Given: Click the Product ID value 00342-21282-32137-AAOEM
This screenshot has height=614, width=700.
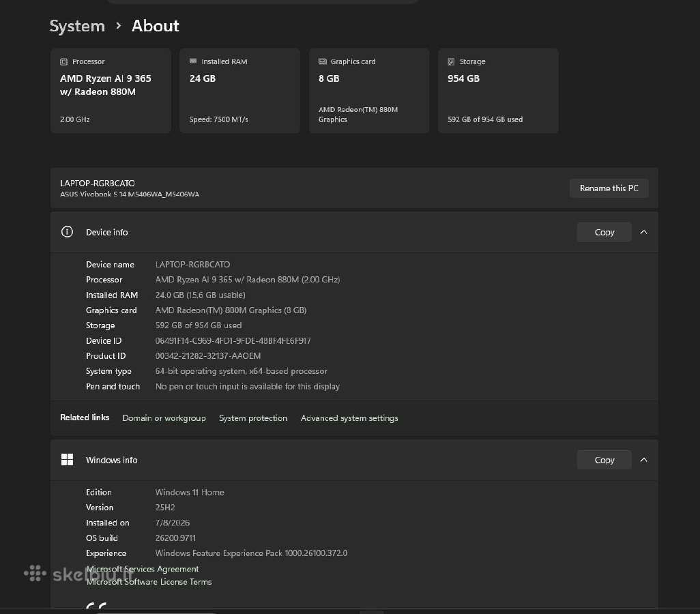Looking at the screenshot, I should (208, 356).
